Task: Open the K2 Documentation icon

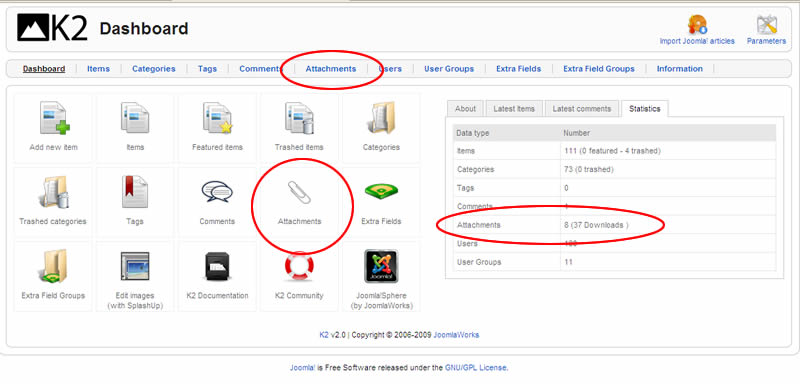Action: tap(217, 266)
